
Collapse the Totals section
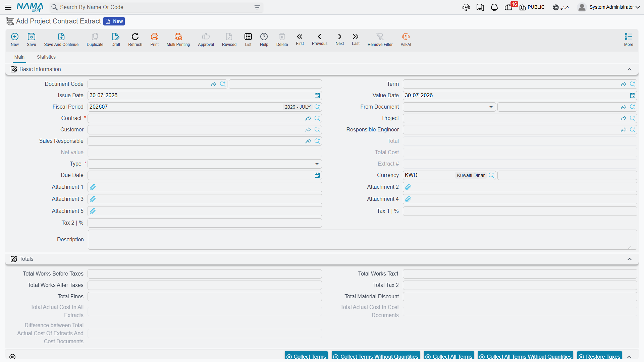[630, 259]
